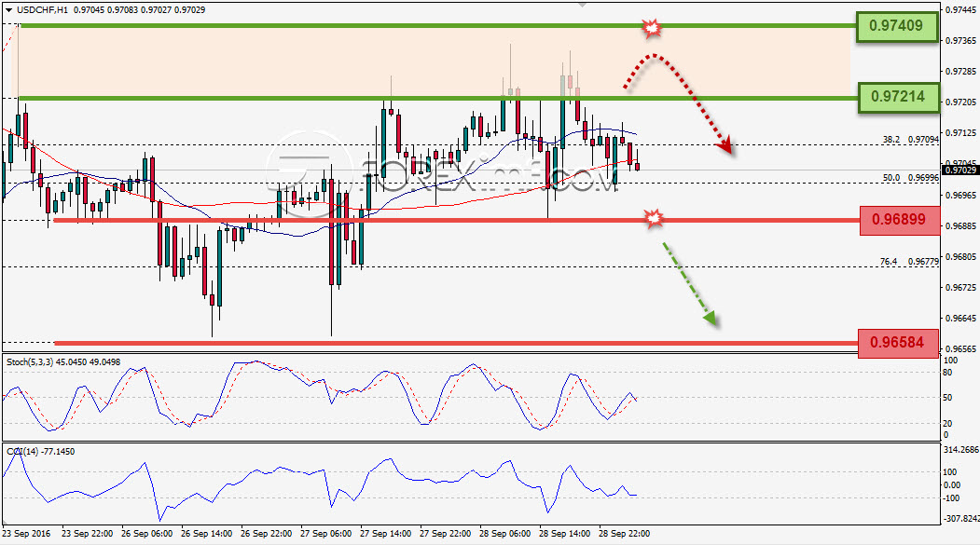The image size is (980, 545).
Task: Click the 23 Sep 2016 date label
Action: [x=26, y=534]
